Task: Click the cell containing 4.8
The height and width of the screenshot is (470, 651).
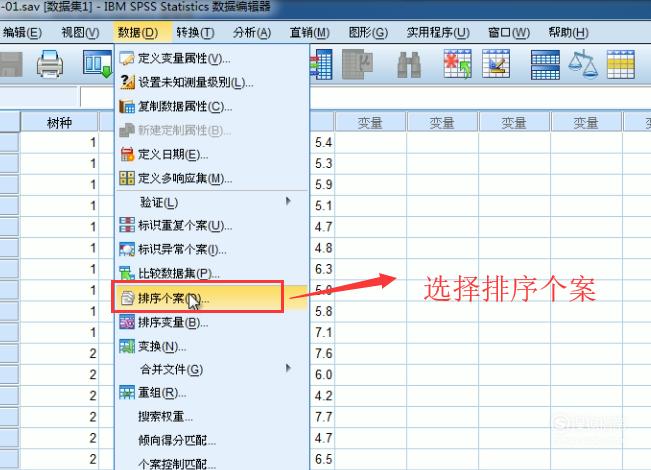Action: 322,248
